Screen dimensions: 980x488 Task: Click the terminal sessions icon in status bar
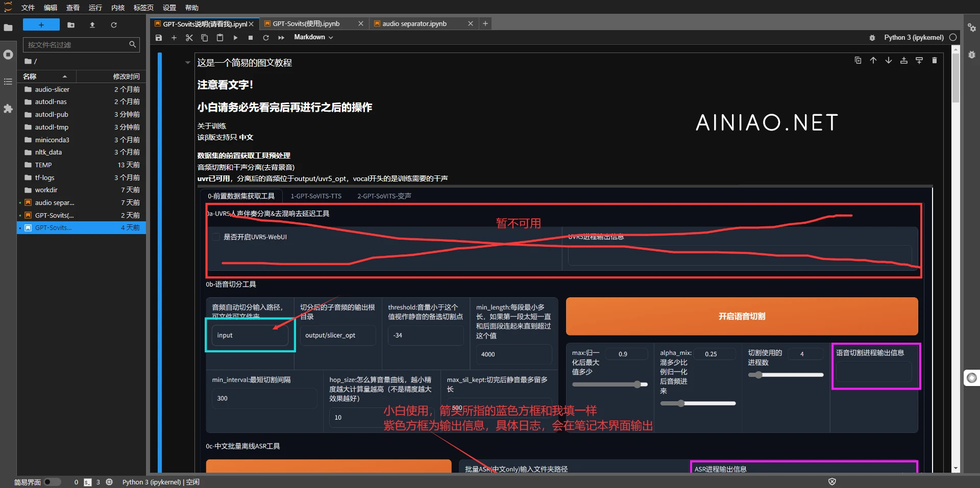click(x=88, y=482)
